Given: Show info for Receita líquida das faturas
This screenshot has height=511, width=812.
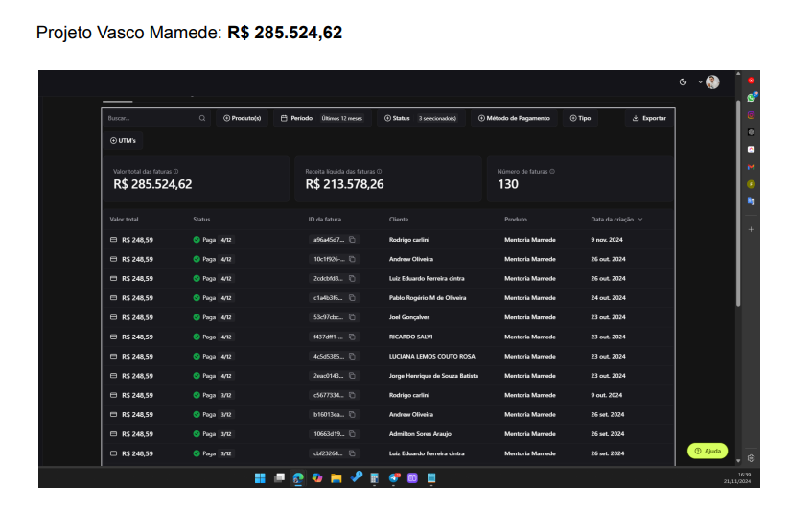Looking at the screenshot, I should pos(380,171).
